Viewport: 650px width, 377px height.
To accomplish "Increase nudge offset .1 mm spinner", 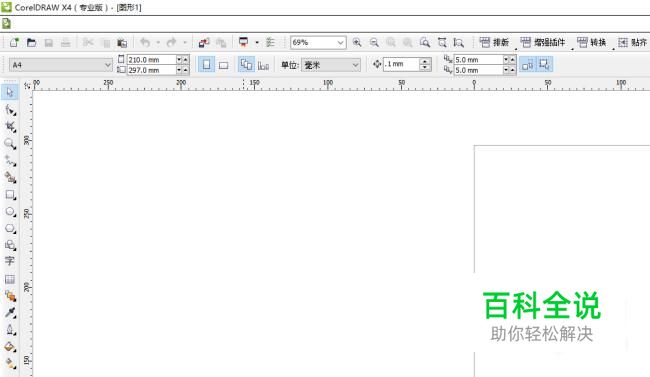I will [424, 61].
